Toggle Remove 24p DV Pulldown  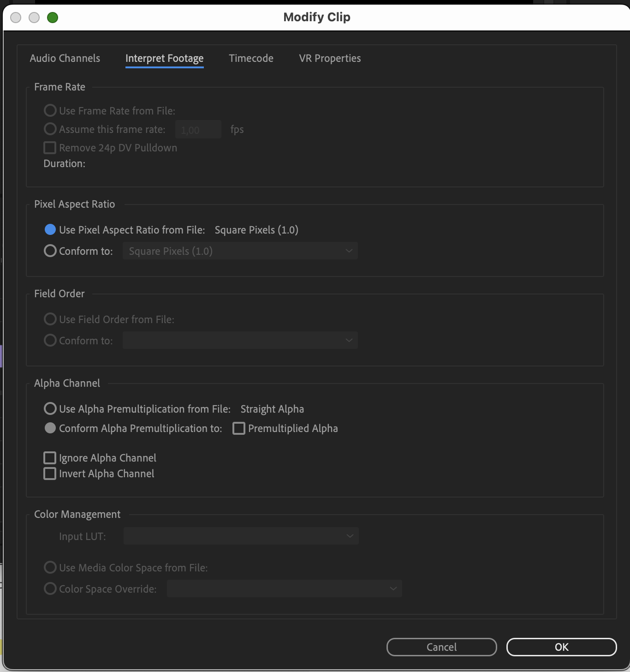tap(50, 147)
